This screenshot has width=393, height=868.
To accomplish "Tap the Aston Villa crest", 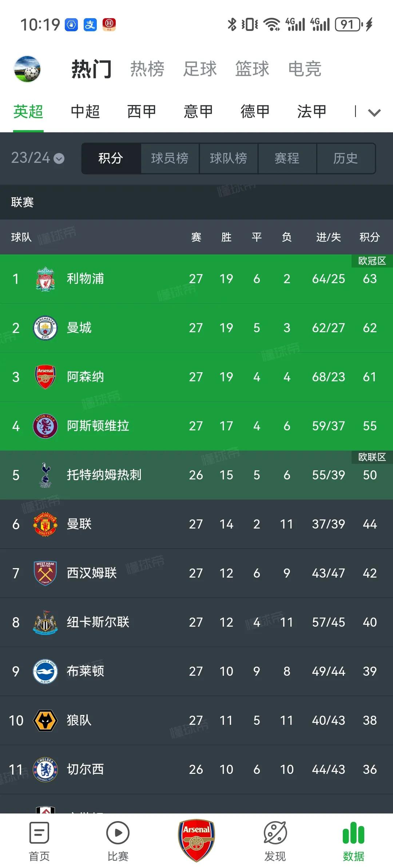I will point(45,426).
